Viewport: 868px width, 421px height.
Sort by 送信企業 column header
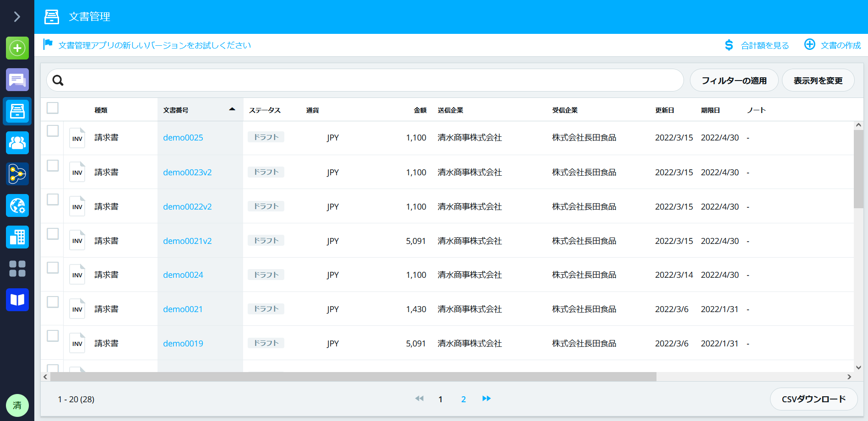pyautogui.click(x=450, y=110)
